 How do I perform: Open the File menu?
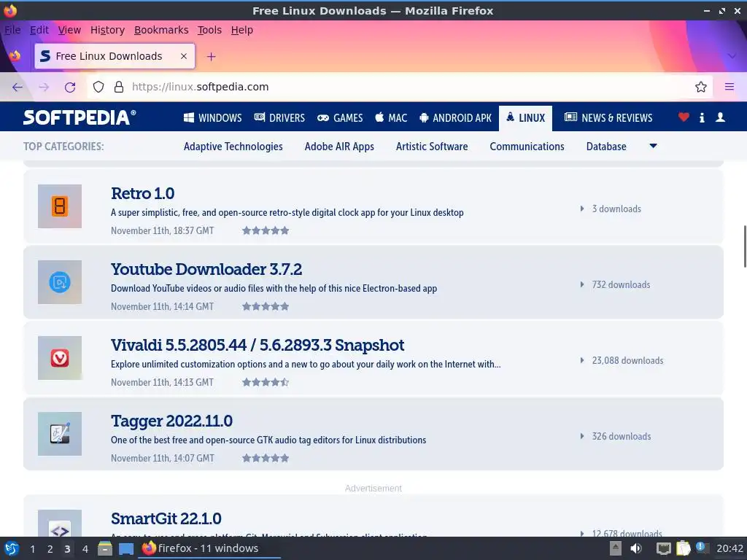tap(12, 30)
